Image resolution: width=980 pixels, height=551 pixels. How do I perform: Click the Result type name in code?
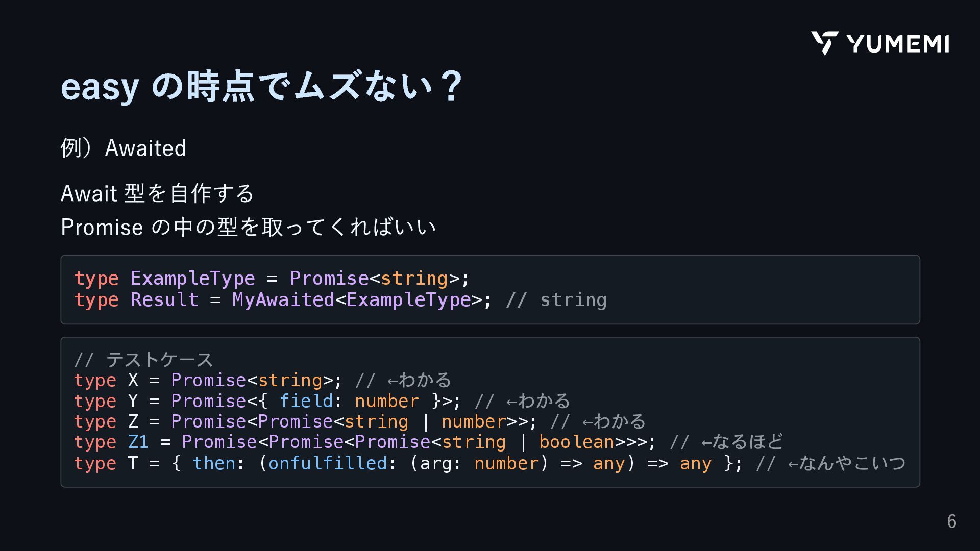click(164, 300)
